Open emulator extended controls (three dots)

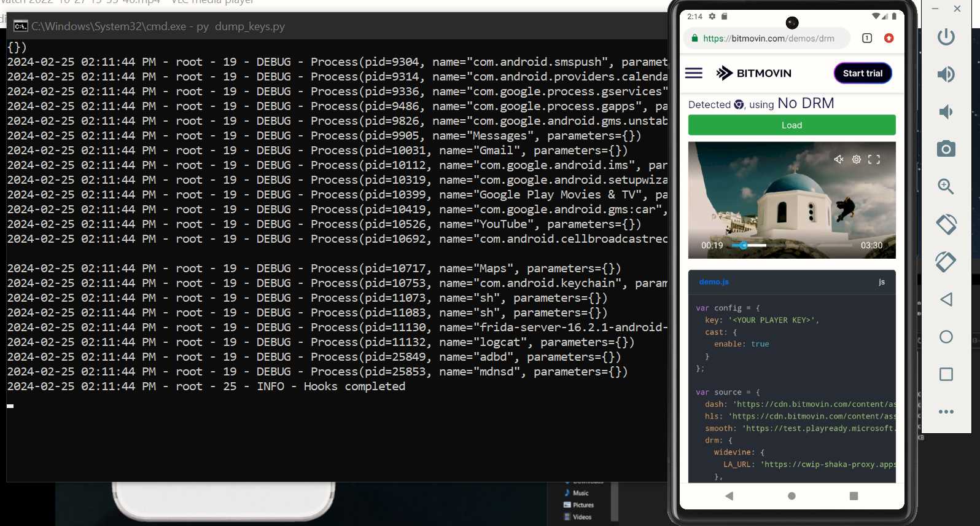(x=946, y=412)
